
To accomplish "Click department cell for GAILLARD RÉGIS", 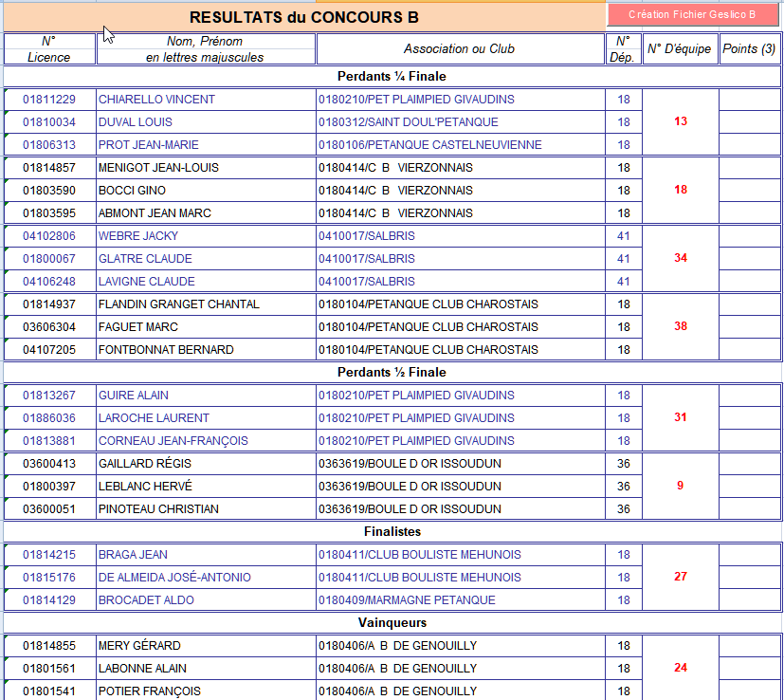I will point(623,464).
